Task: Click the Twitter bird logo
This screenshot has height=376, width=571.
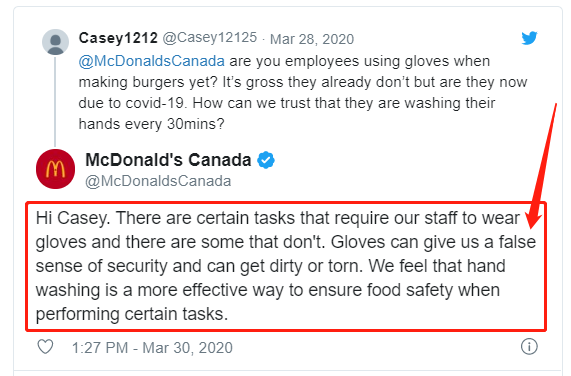Action: [529, 38]
